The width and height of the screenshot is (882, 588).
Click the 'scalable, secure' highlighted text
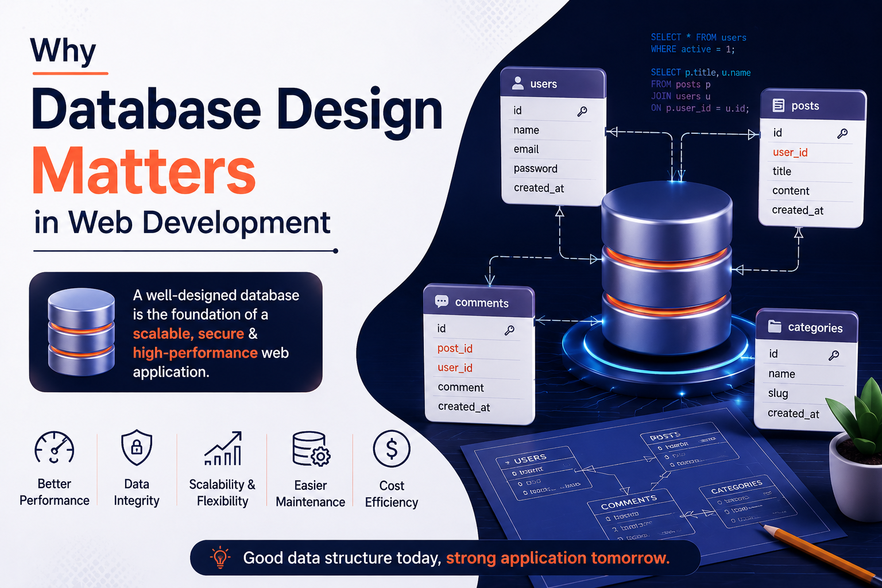[x=188, y=334]
